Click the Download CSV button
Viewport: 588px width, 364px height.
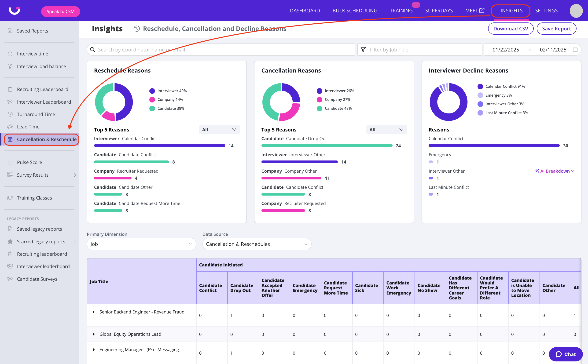(x=511, y=29)
